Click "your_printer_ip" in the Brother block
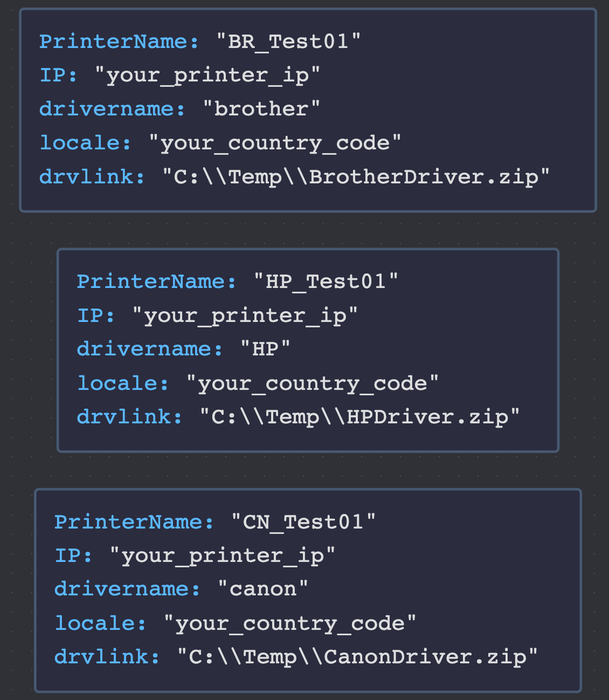The image size is (609, 700). point(207,76)
